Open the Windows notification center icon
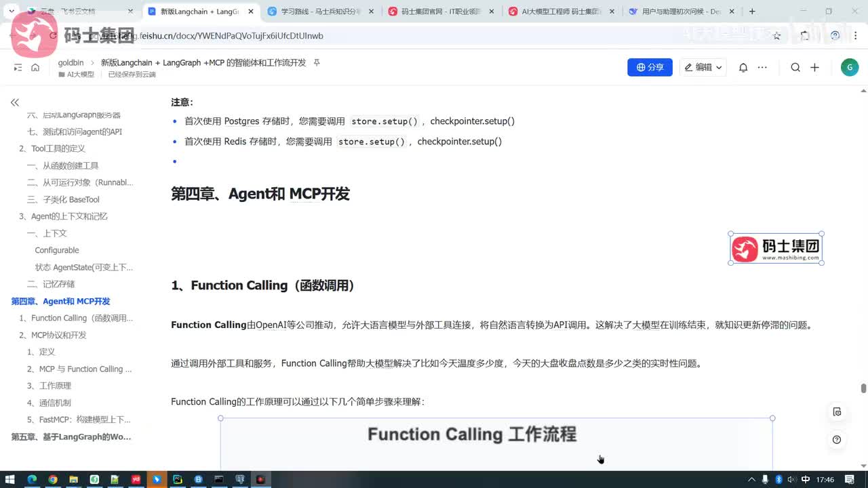 [x=850, y=479]
